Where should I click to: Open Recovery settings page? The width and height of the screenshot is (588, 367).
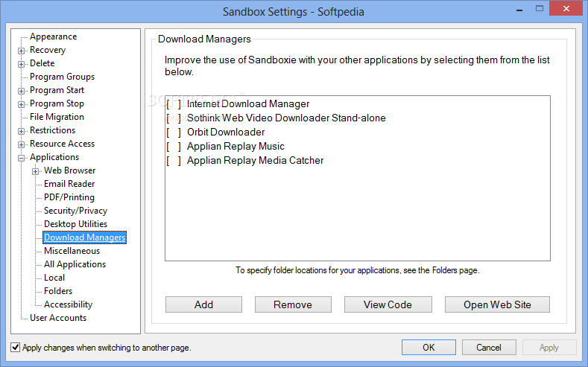[x=48, y=50]
